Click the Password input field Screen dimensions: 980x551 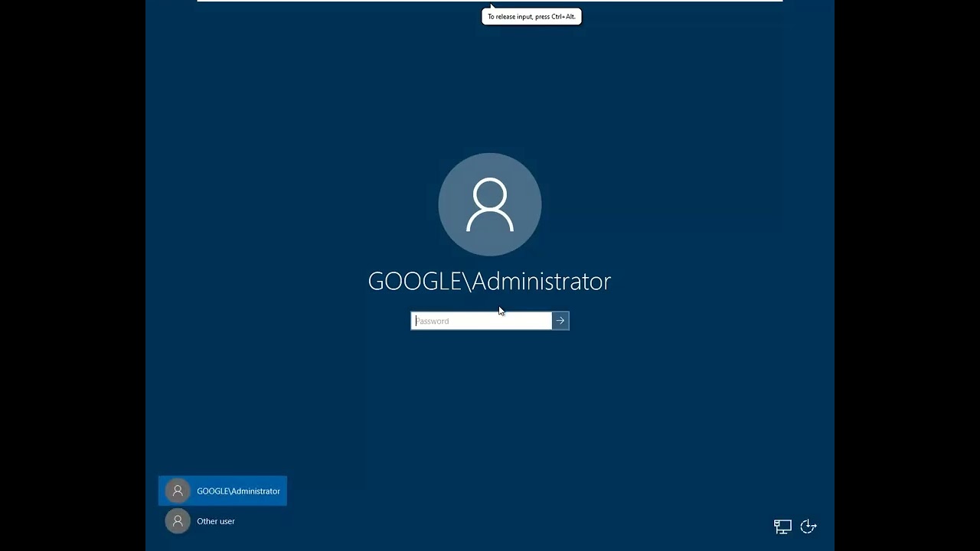point(482,321)
